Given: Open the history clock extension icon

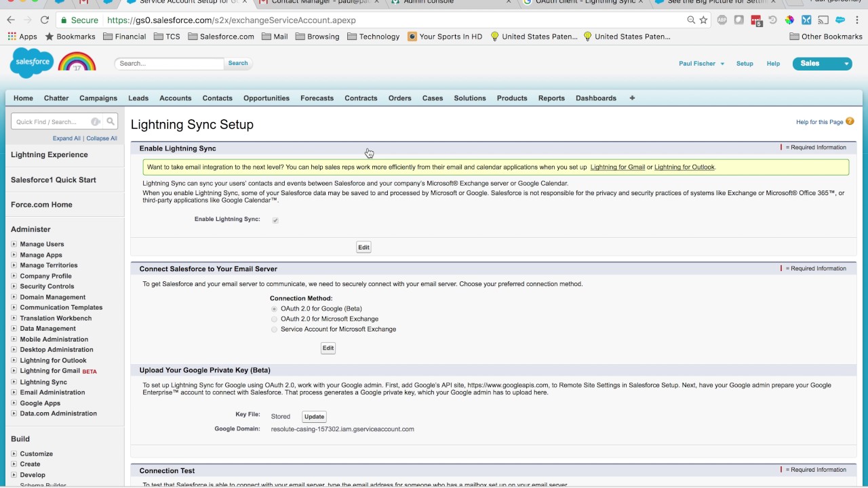Looking at the screenshot, I should 772,20.
